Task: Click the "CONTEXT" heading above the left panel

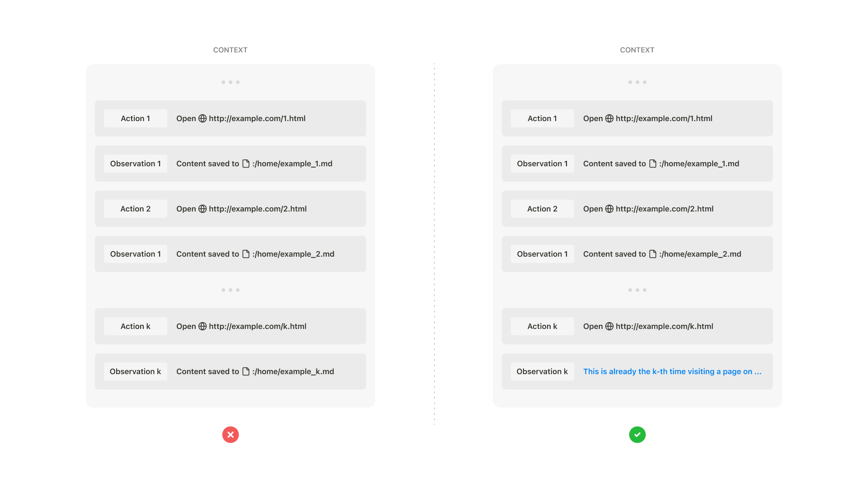Action: (230, 50)
